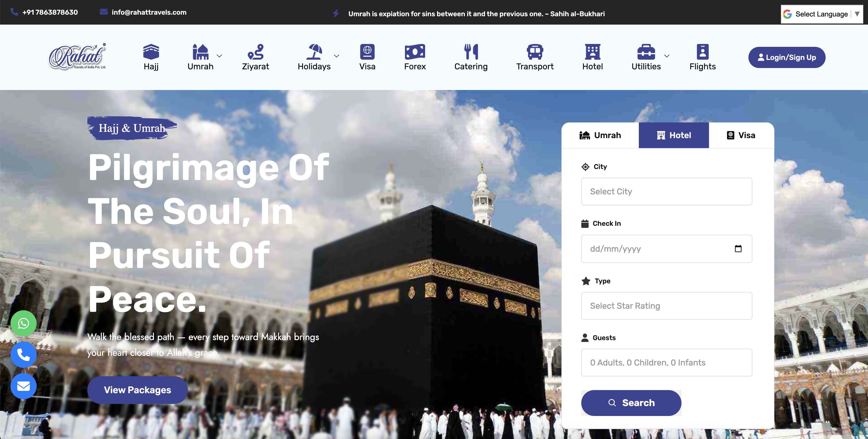The width and height of the screenshot is (868, 439).
Task: Open the Transport bus icon
Action: (x=534, y=51)
